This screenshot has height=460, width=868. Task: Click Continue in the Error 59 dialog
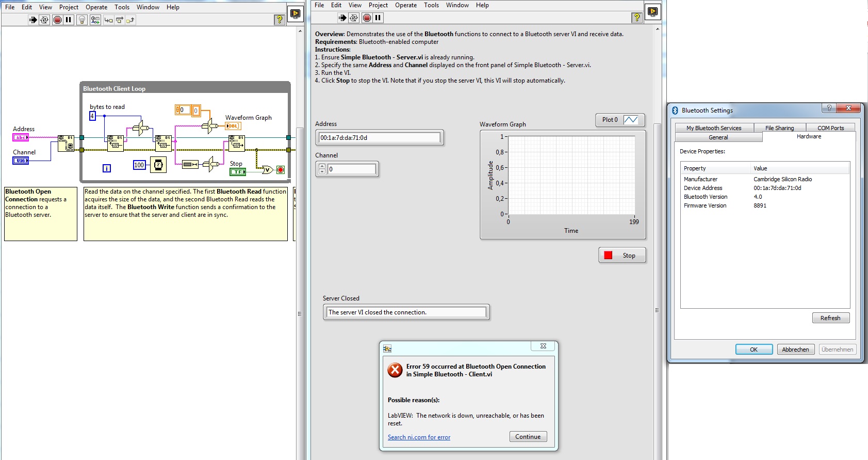pyautogui.click(x=528, y=437)
